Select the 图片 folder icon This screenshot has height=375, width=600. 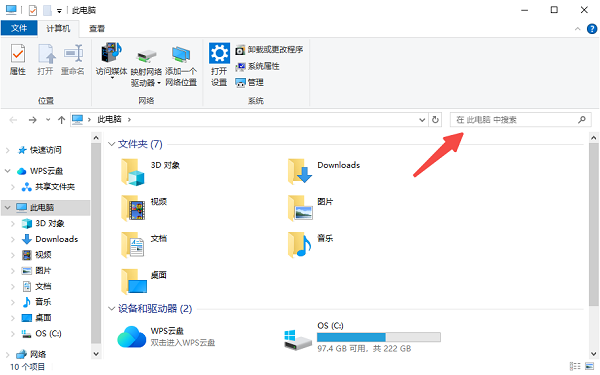pyautogui.click(x=300, y=208)
